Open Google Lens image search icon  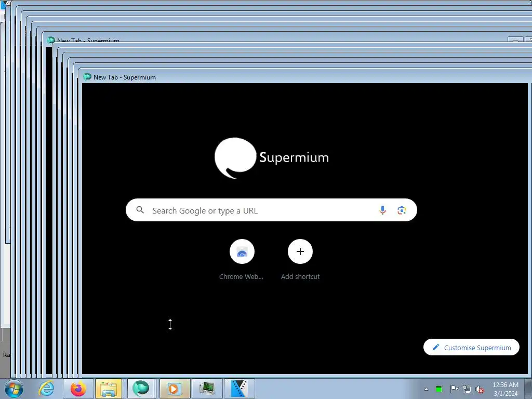tap(402, 210)
